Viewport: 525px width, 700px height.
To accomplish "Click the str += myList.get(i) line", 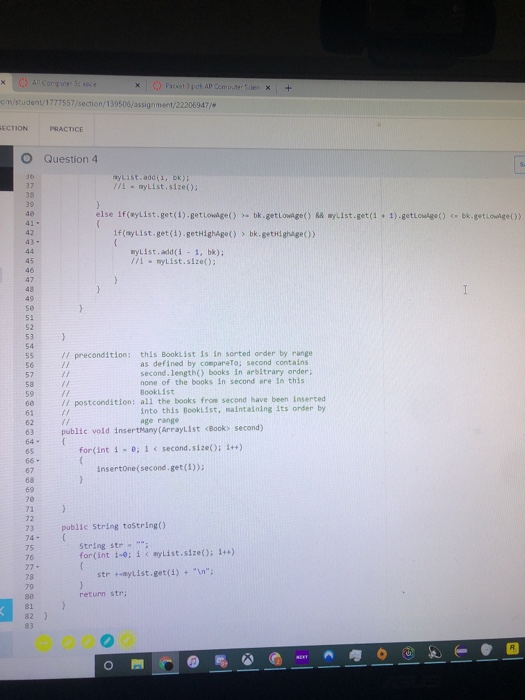I will (x=155, y=573).
